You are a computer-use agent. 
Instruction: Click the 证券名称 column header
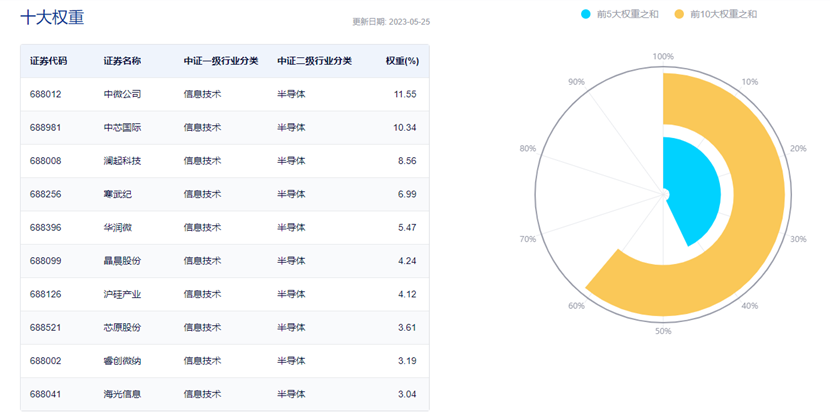(x=122, y=61)
